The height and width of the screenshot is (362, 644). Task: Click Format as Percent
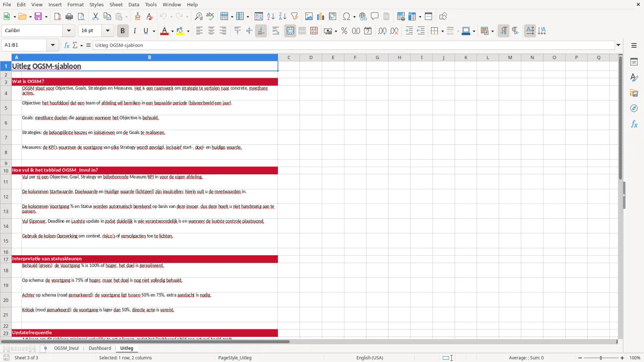(344, 31)
